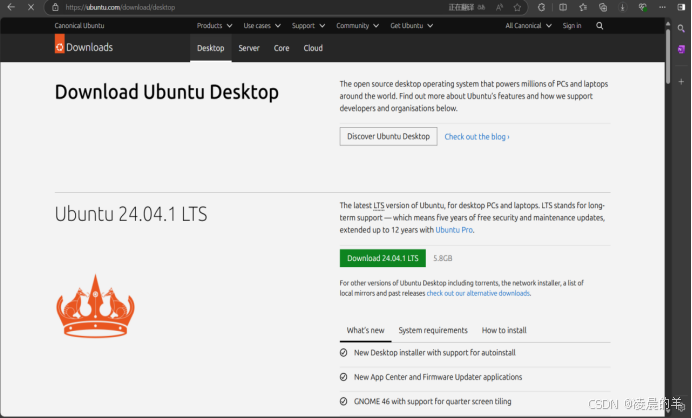The image size is (692, 418).
Task: Open the How to install tab
Action: point(504,330)
